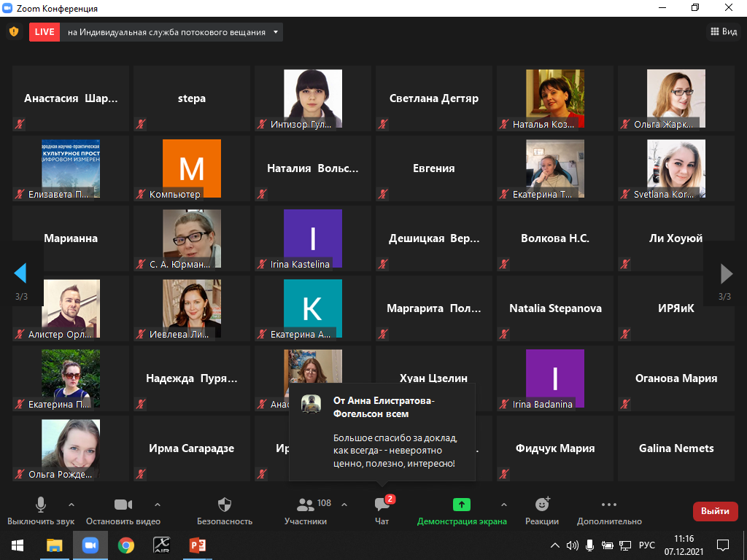
Task: Show hidden tray icons arrow
Action: click(555, 545)
